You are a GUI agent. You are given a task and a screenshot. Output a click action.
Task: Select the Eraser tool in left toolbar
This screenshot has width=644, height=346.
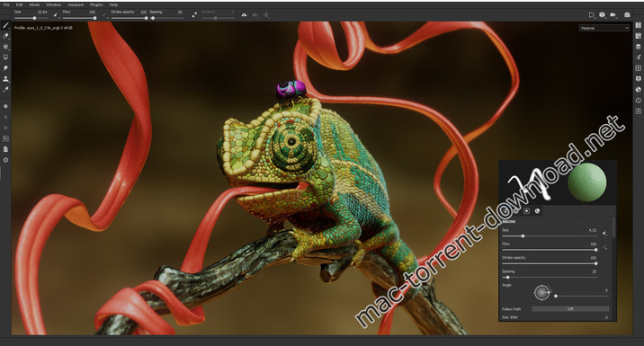pyautogui.click(x=5, y=36)
